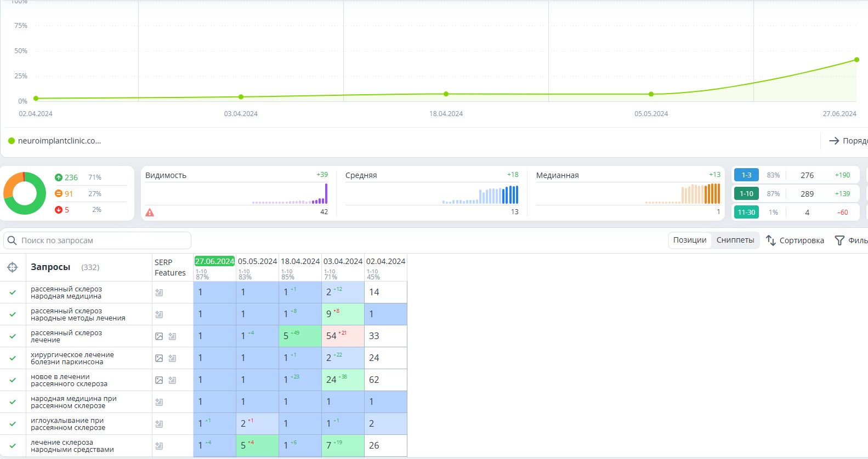Click the crosshair target icon beside Запросы

pos(12,267)
